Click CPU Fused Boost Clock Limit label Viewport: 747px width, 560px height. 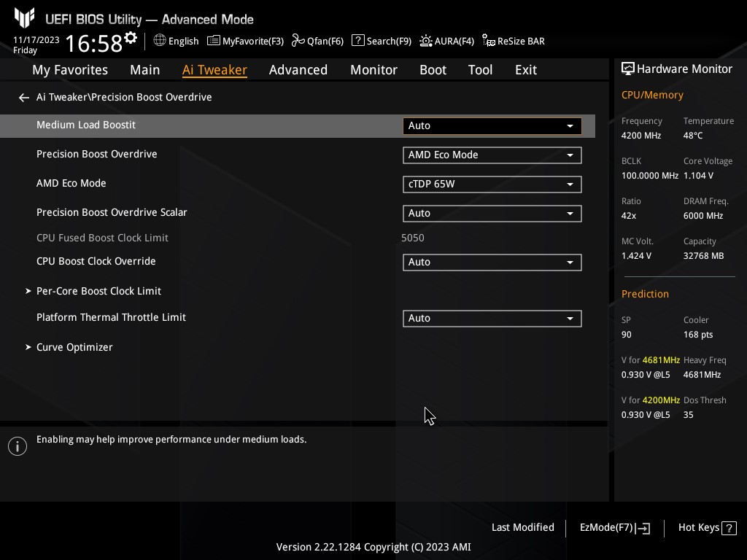tap(102, 238)
